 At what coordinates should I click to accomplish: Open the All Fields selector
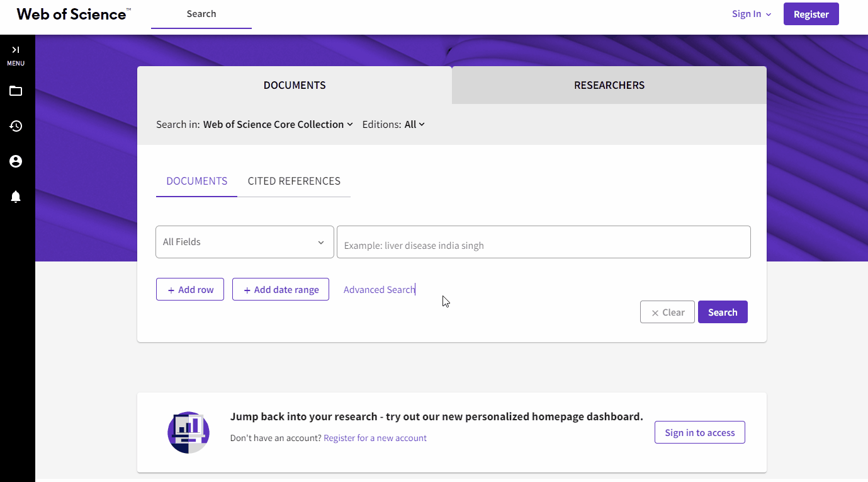pos(245,242)
